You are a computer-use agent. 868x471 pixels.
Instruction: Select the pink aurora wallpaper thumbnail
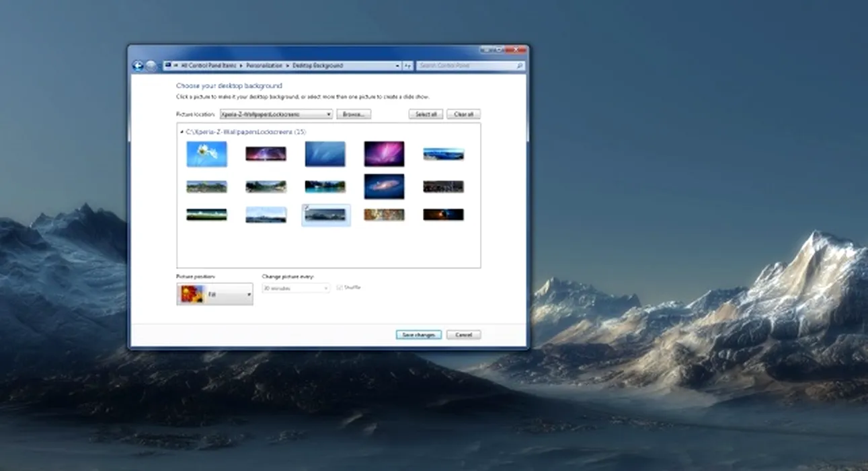pyautogui.click(x=384, y=154)
